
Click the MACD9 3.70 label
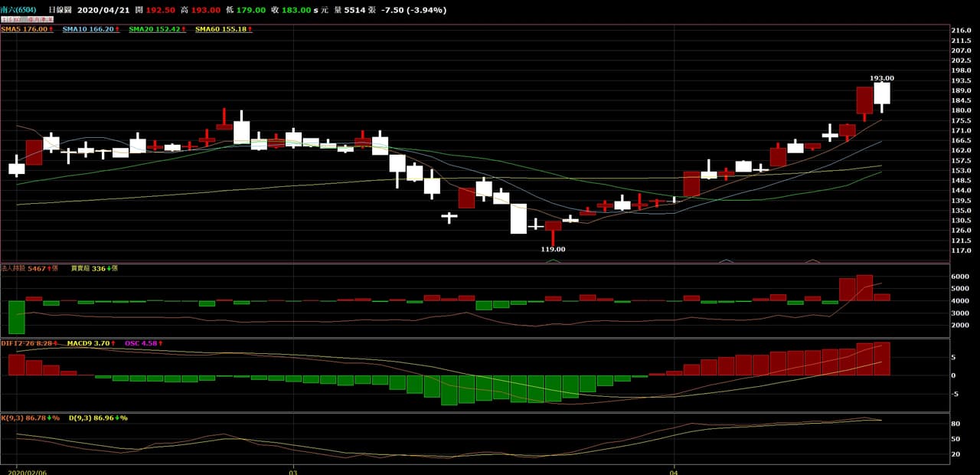[x=91, y=343]
